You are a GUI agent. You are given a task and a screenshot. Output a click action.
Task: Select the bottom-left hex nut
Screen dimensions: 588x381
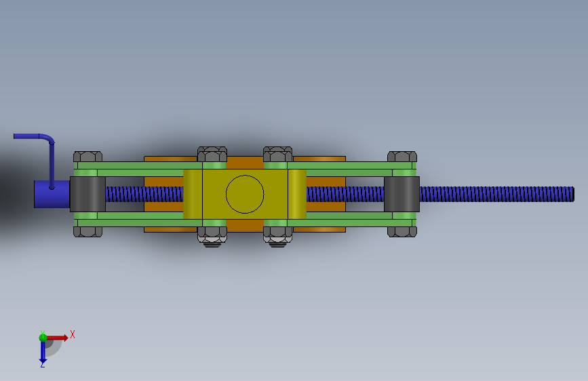tap(87, 232)
